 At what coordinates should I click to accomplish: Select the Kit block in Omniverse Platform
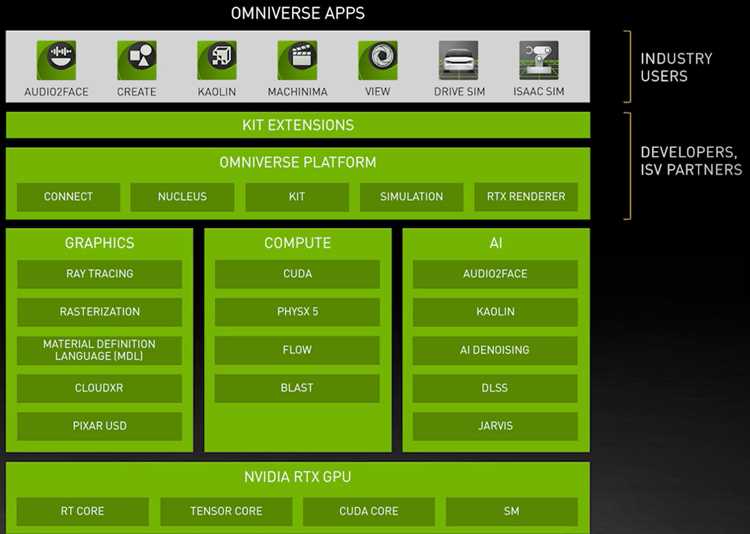pyautogui.click(x=297, y=197)
